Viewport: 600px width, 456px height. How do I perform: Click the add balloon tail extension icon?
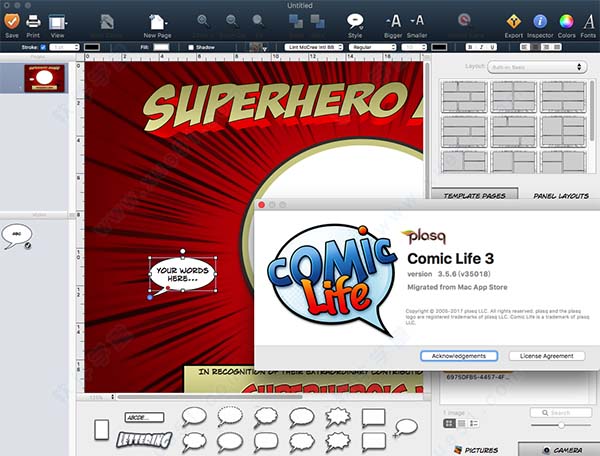tap(405, 428)
